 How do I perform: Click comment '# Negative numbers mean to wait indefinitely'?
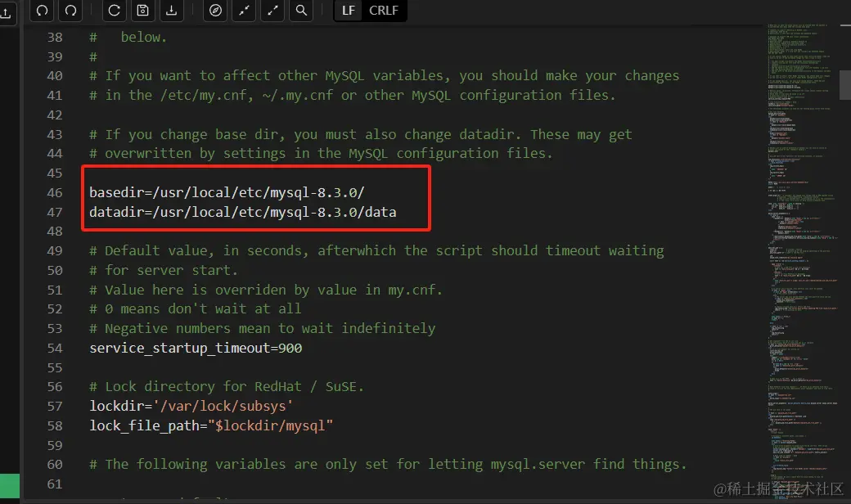(x=262, y=329)
